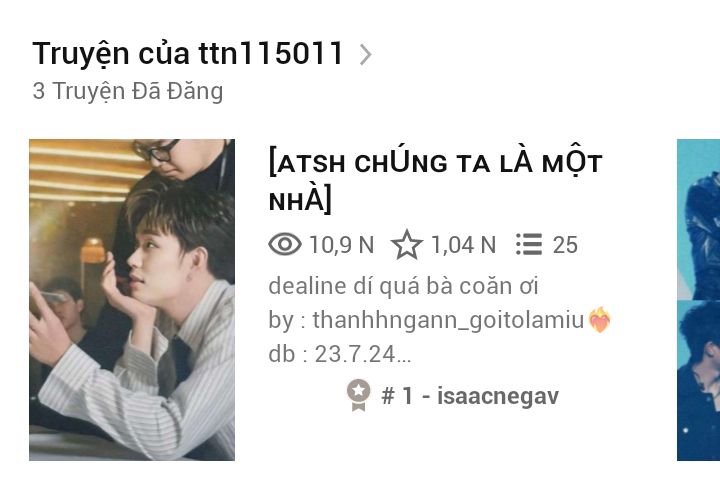This screenshot has width=720, height=491.
Task: Tap the chapter list icon
Action: coord(529,244)
